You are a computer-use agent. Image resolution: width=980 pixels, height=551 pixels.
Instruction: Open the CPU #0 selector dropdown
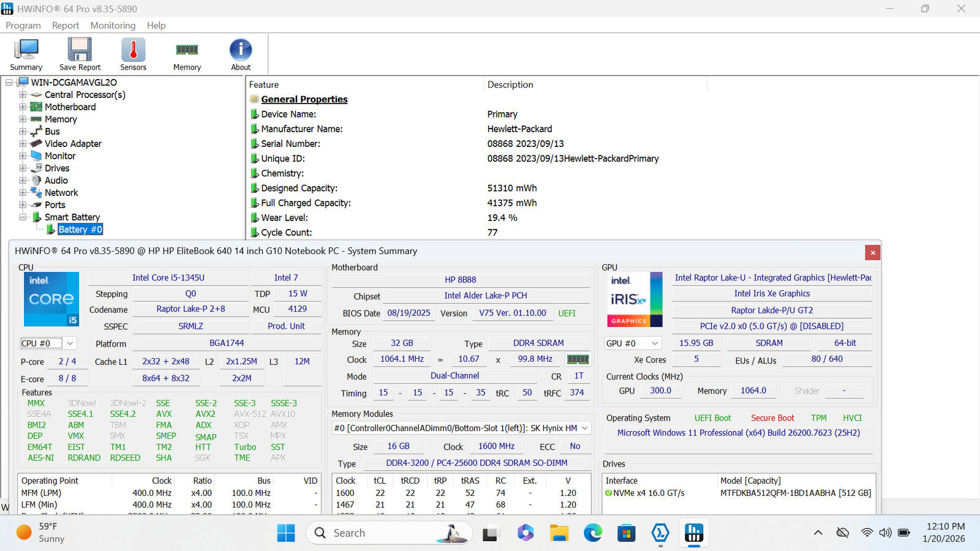(70, 343)
